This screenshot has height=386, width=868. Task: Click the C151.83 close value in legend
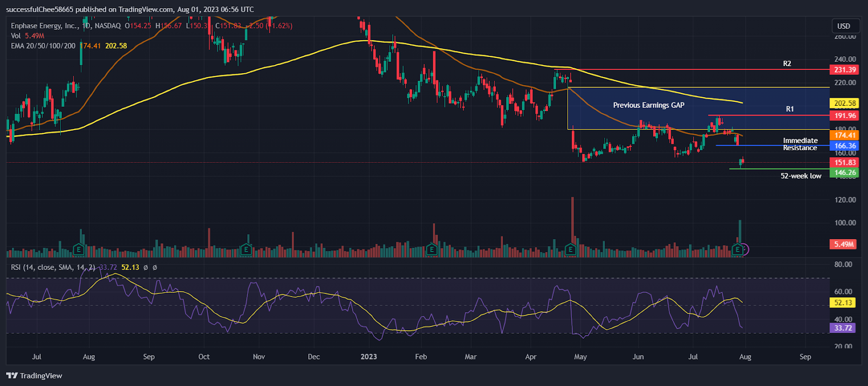[228, 25]
